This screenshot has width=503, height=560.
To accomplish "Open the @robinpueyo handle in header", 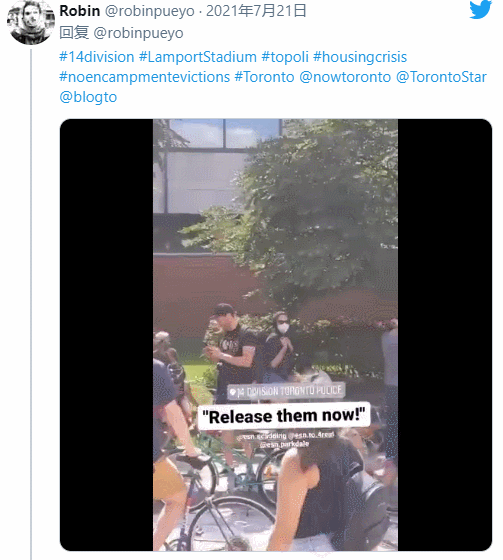I will (x=149, y=11).
